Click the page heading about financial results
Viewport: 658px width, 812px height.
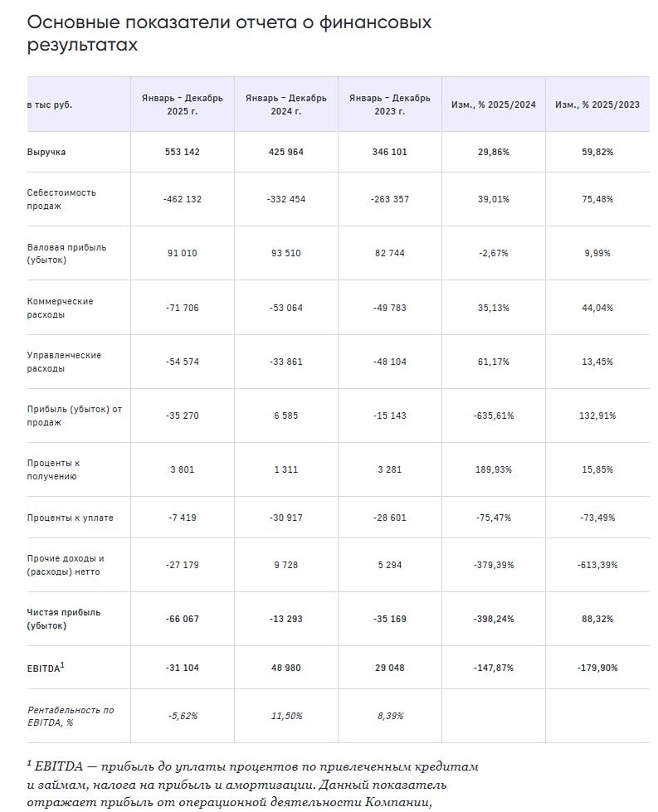pos(229,33)
